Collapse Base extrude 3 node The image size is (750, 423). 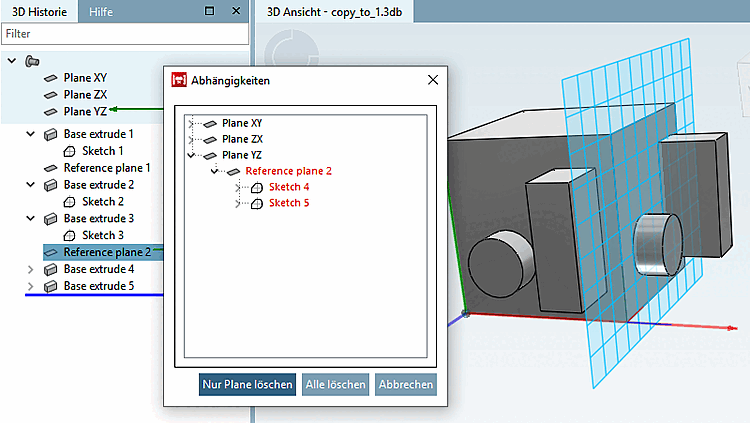coord(31,218)
